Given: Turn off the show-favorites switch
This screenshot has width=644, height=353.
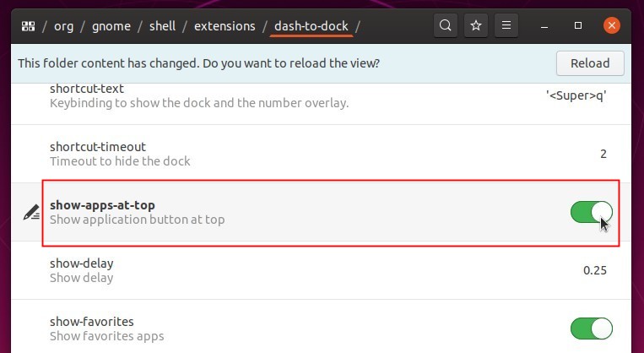Looking at the screenshot, I should [592, 329].
